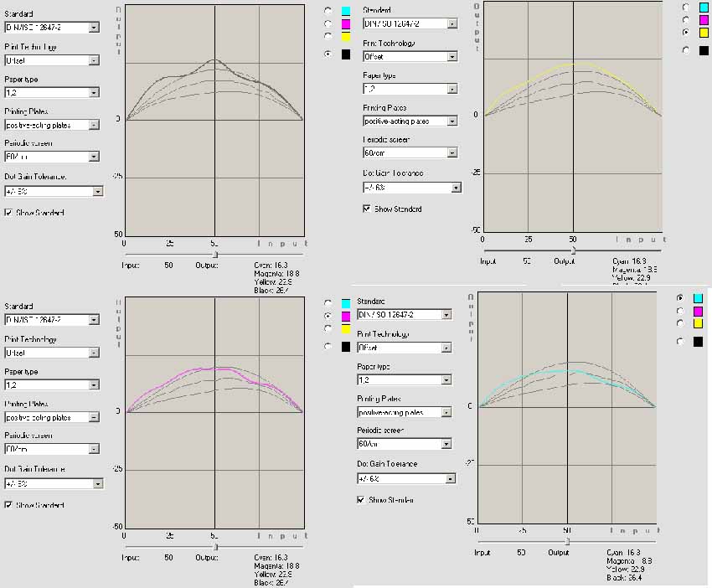
Task: Click the cyan color swatch in the black-curve panel
Action: point(346,11)
